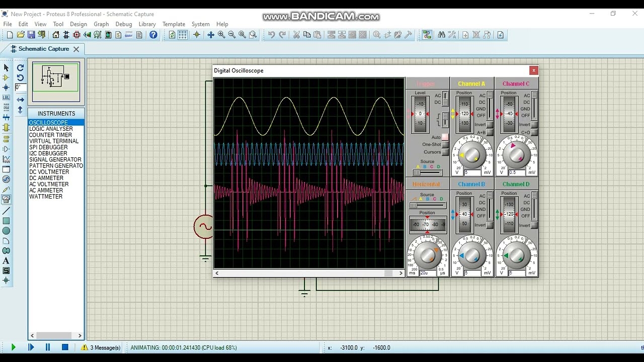Toggle the grid display icon in the toolbar

pyautogui.click(x=183, y=35)
